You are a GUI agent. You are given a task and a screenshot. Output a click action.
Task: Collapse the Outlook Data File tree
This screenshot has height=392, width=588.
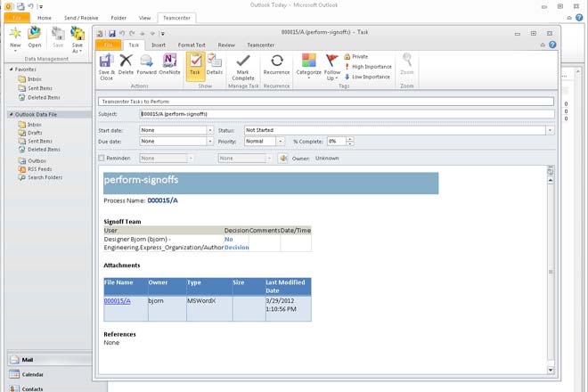(x=11, y=114)
